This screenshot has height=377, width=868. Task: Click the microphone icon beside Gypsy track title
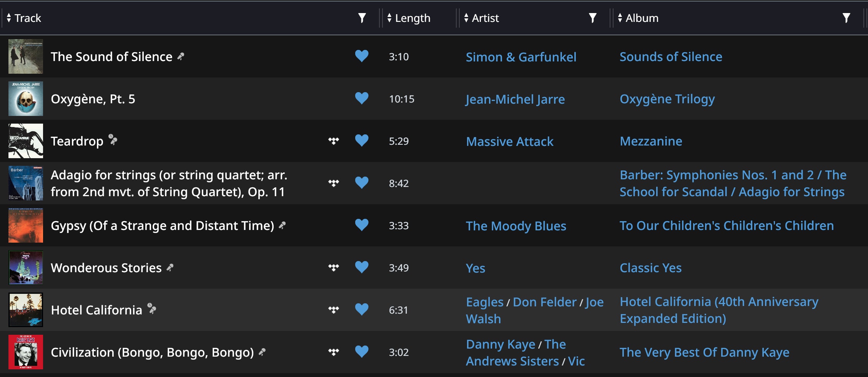(x=283, y=225)
